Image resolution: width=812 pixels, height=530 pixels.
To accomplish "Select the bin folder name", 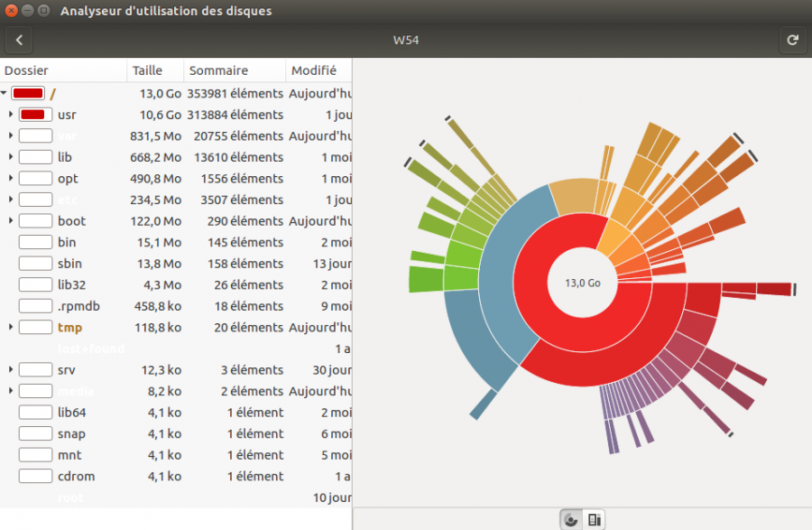I will coord(67,242).
